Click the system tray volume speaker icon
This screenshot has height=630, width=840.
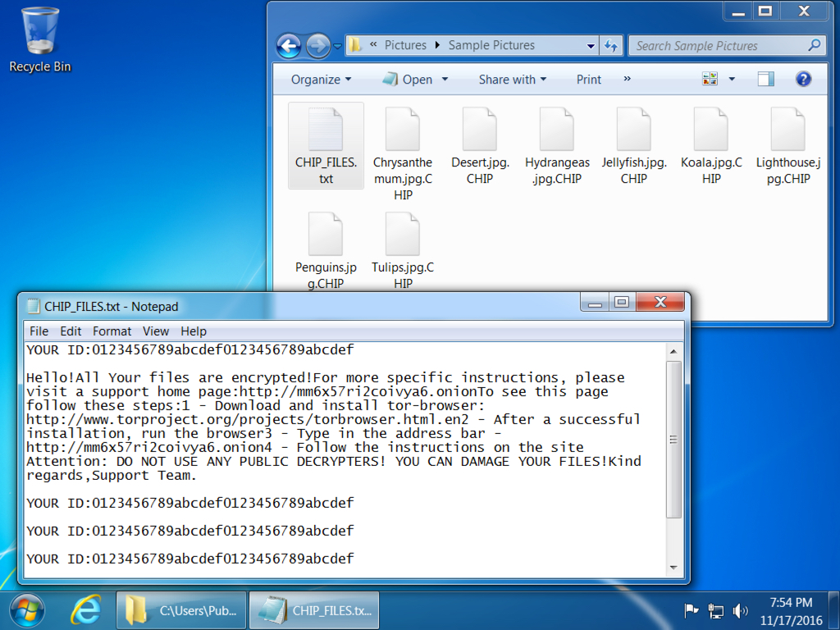(740, 610)
